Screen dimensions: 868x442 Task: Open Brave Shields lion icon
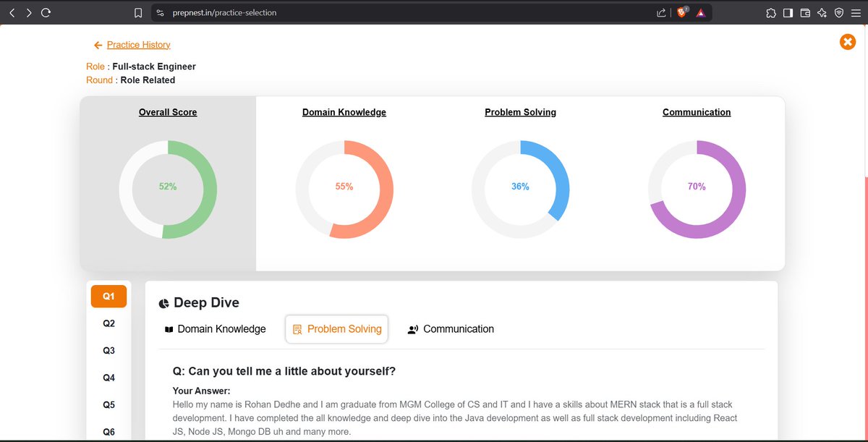tap(682, 12)
